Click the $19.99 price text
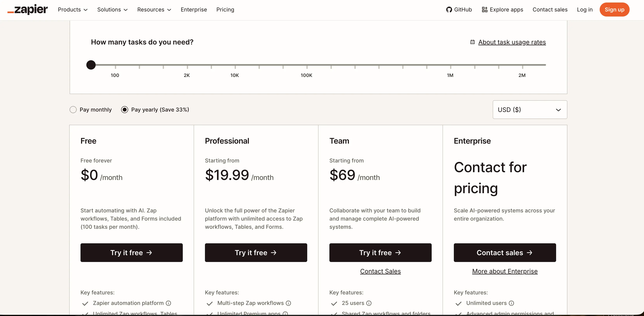The width and height of the screenshot is (644, 316). tap(227, 175)
